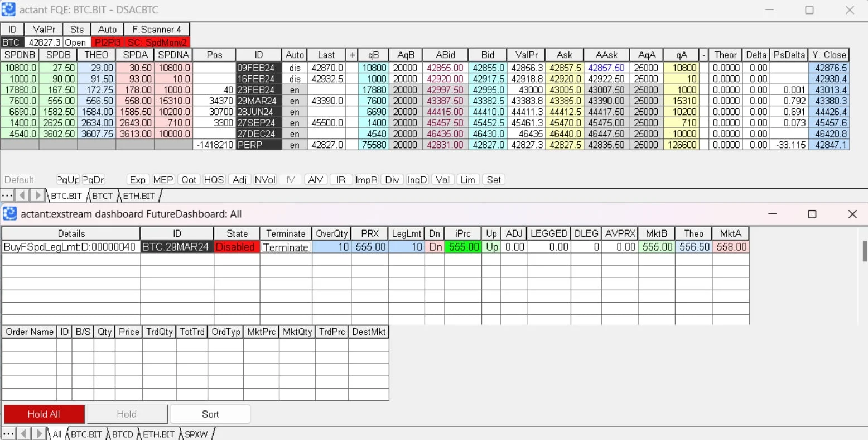Screen dimensions: 868x440
Task: Toggle Auto 'en' for PERP row
Action: click(x=295, y=145)
